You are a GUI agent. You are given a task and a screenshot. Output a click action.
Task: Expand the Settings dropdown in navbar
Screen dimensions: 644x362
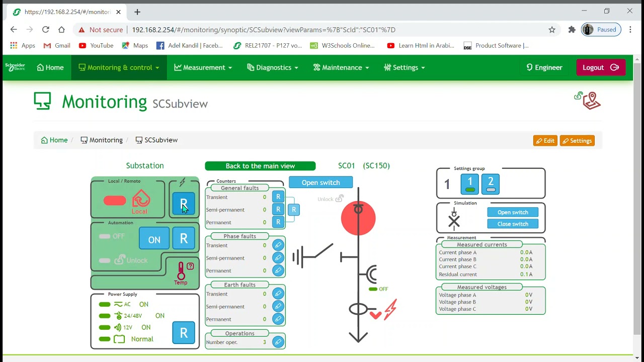[405, 67]
